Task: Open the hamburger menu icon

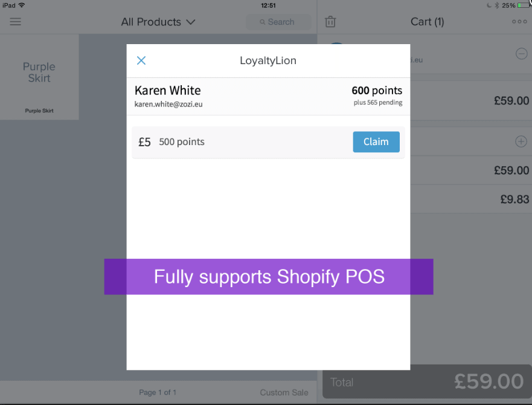Action: 15,22
